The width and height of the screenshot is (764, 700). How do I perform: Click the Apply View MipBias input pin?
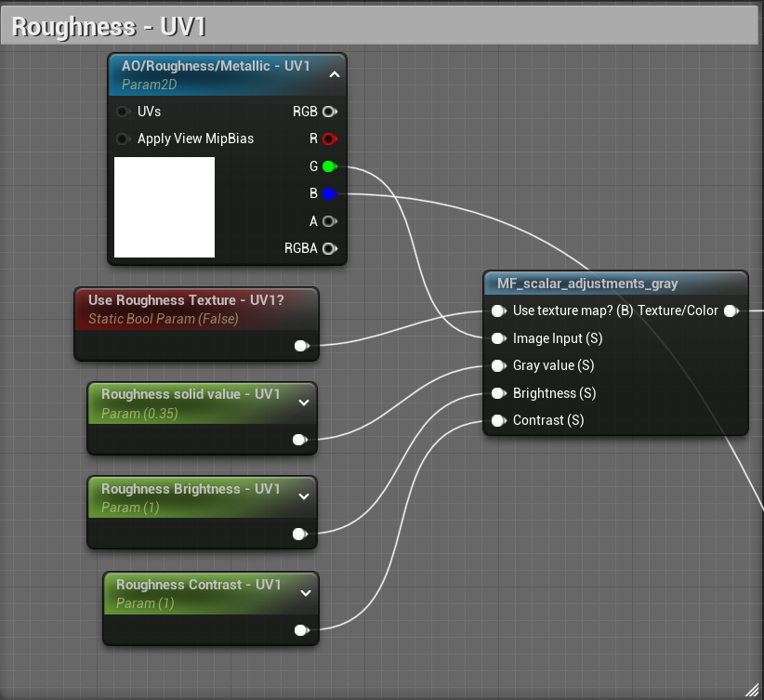click(x=123, y=139)
